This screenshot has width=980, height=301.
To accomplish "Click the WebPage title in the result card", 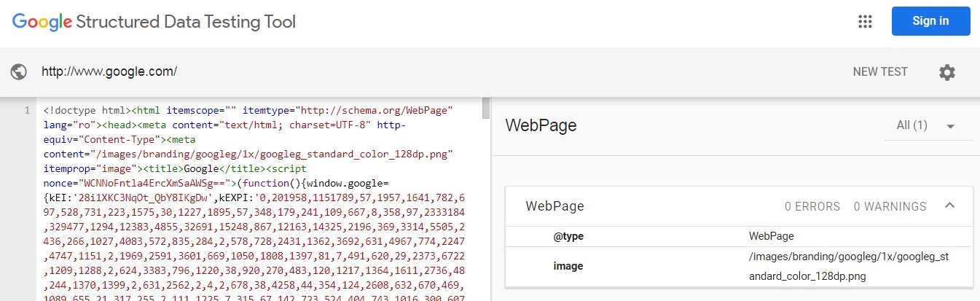I will [554, 206].
